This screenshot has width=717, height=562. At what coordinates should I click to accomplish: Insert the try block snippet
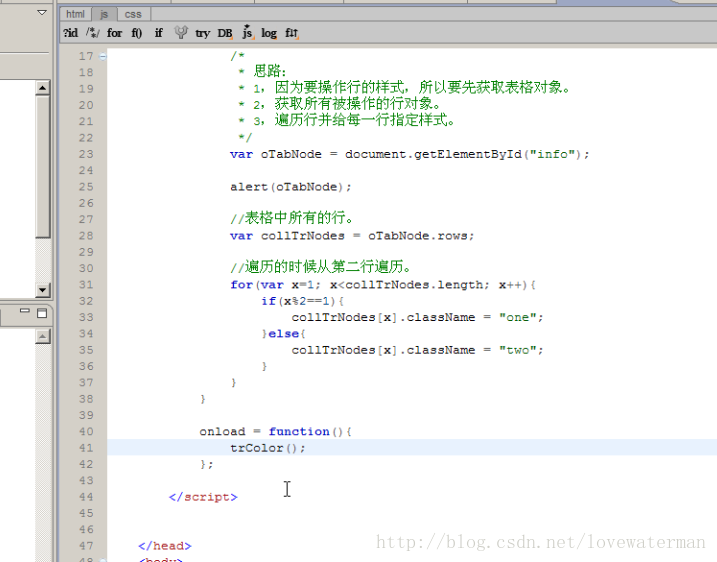click(x=202, y=33)
